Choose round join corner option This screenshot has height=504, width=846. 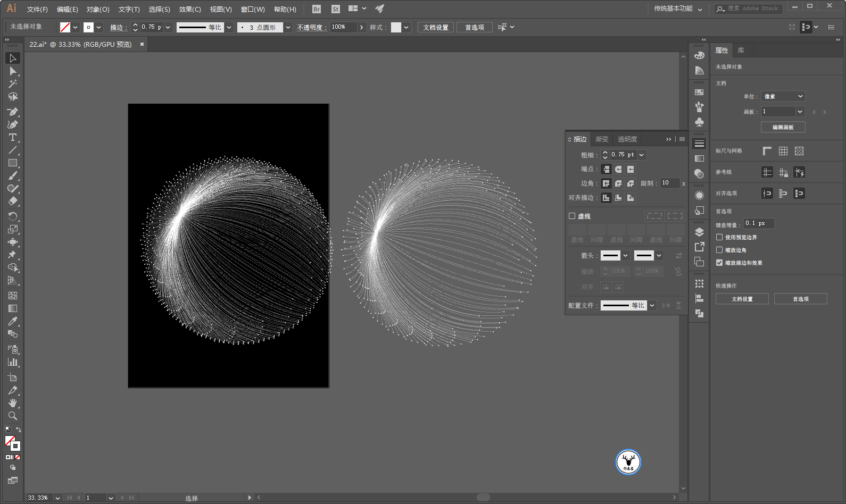click(x=618, y=183)
